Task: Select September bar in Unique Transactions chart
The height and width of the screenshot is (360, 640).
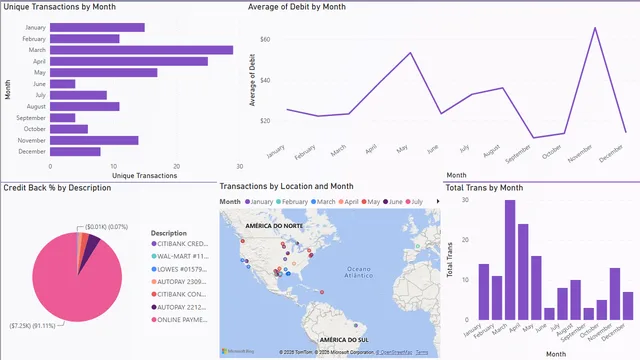Action: 62,118
